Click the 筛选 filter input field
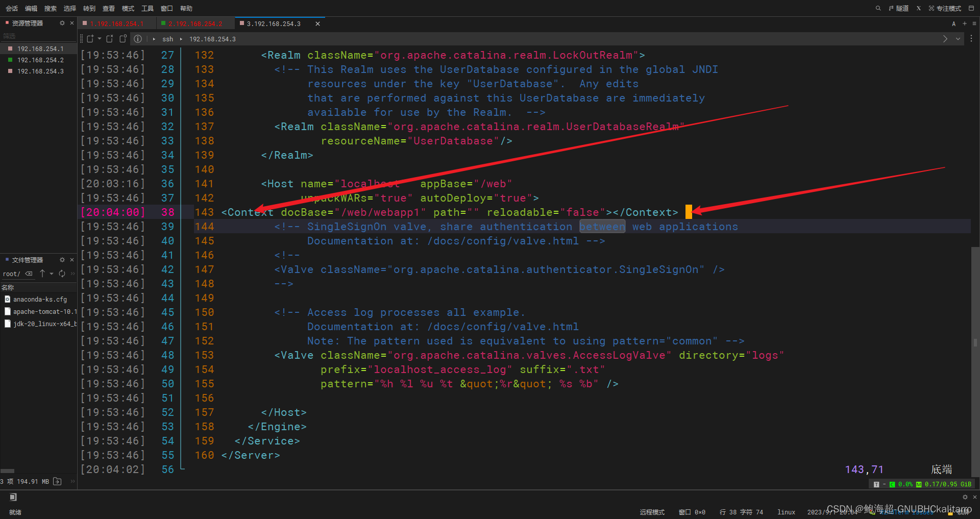Screen dimensions: 980x519 (x=38, y=36)
